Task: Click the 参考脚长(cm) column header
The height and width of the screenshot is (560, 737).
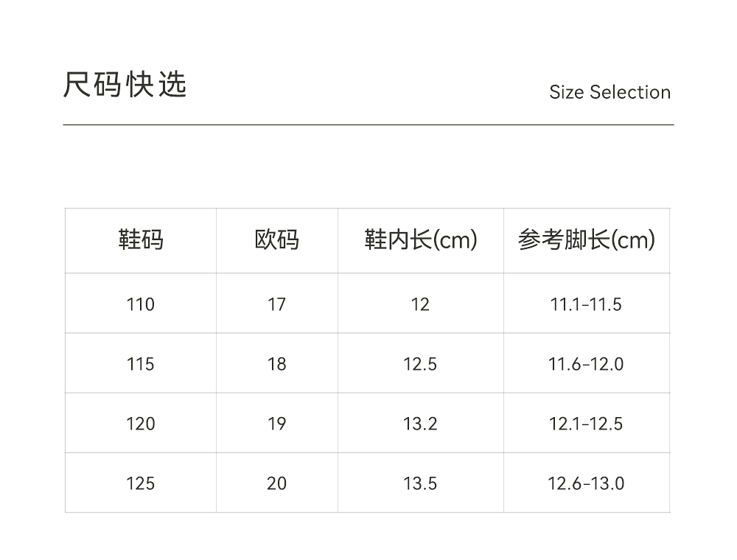Action: (587, 240)
